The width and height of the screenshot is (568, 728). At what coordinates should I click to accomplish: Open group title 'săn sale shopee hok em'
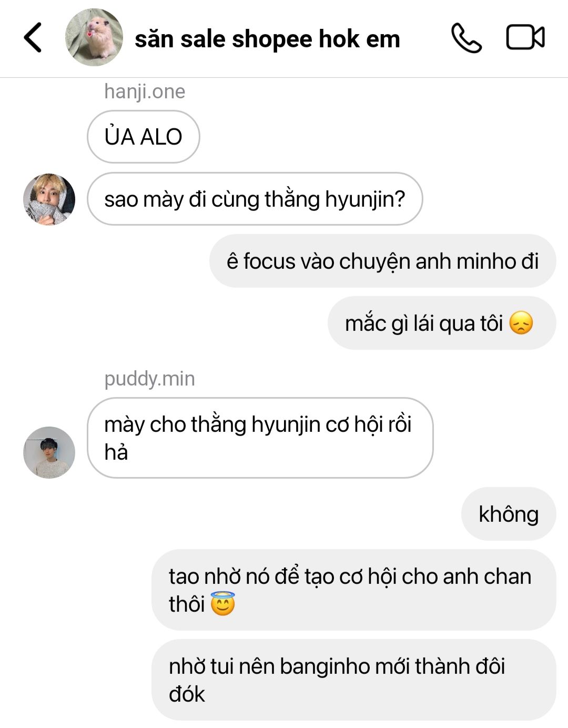coord(267,39)
